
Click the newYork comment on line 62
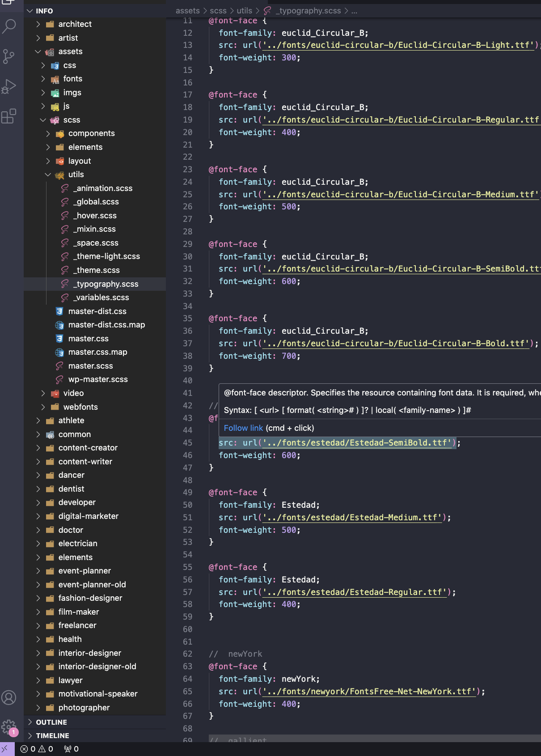pos(236,654)
